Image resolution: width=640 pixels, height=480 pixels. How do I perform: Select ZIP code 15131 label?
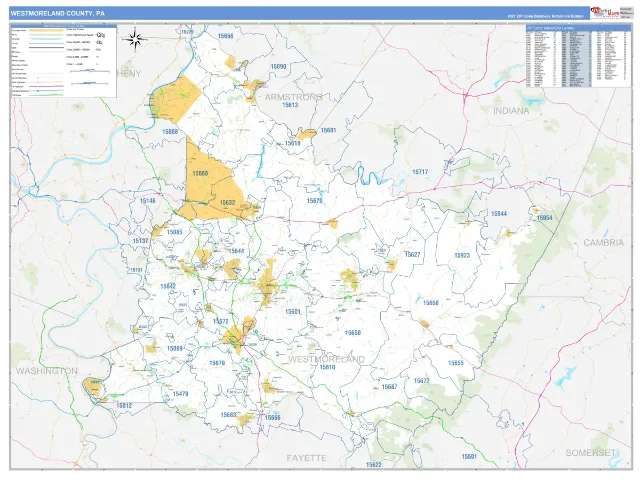coord(136,270)
